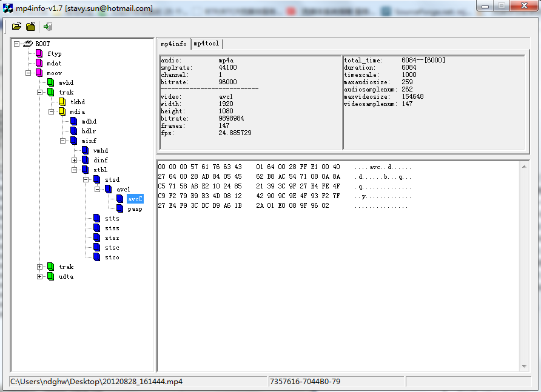Click the video bitrate value 9898984

point(231,118)
